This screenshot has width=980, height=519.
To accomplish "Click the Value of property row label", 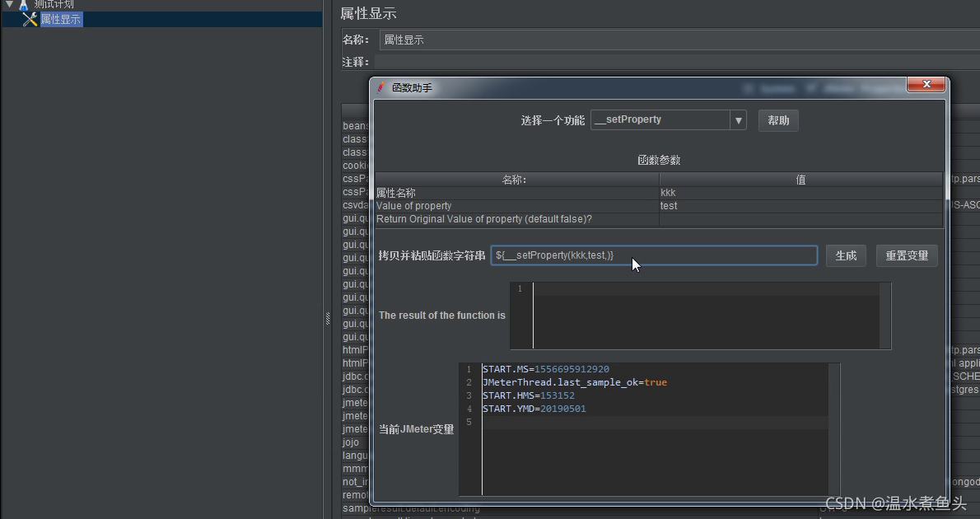I will [413, 206].
